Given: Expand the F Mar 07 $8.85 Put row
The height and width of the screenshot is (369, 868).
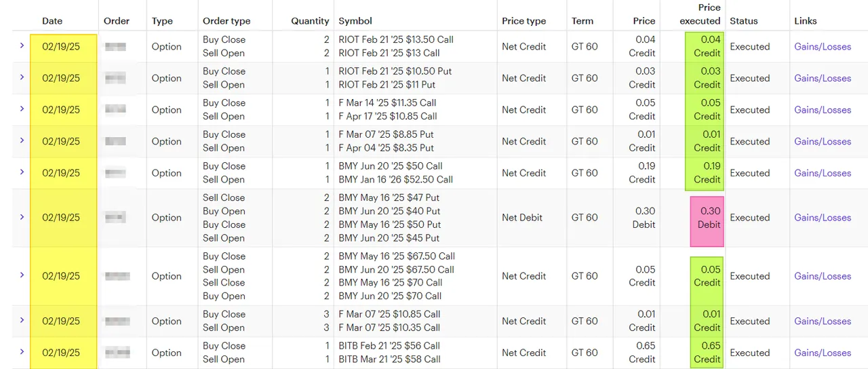Looking at the screenshot, I should pyautogui.click(x=22, y=140).
